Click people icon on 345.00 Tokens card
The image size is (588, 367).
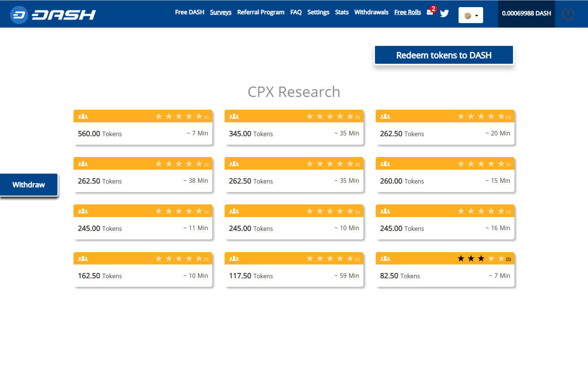(x=234, y=116)
